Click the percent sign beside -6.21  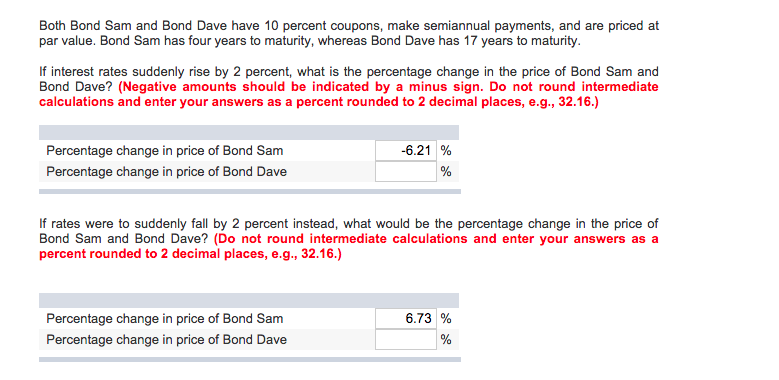pos(446,151)
